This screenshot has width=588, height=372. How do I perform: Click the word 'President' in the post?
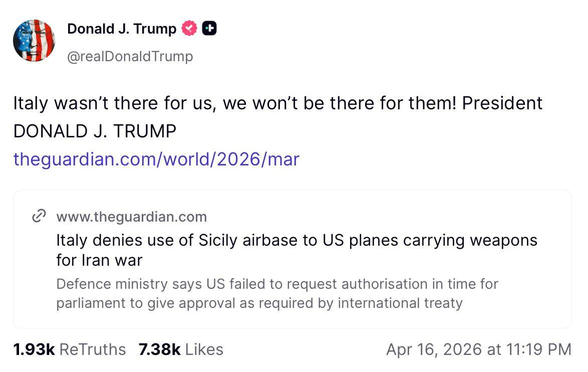(502, 103)
